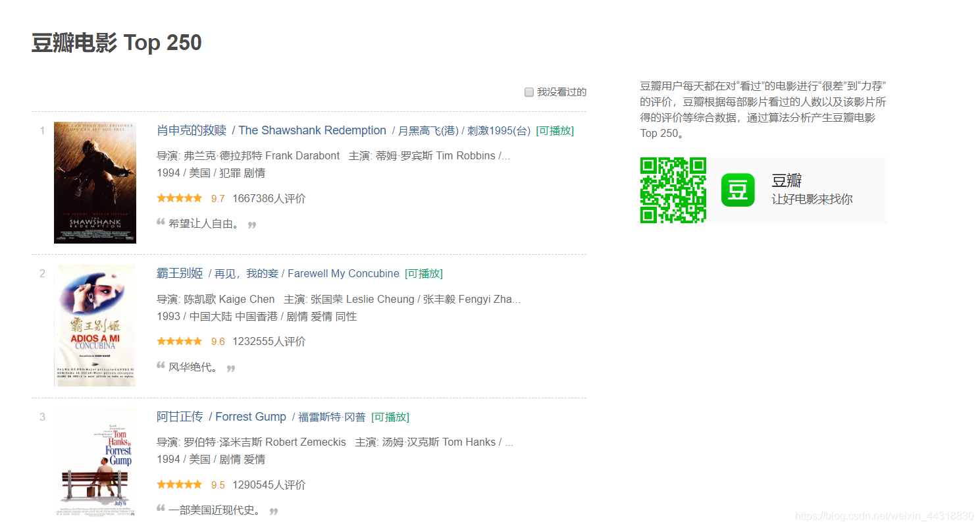Click the text 1994 / 美国 / 剧情 爱情

tap(211, 459)
